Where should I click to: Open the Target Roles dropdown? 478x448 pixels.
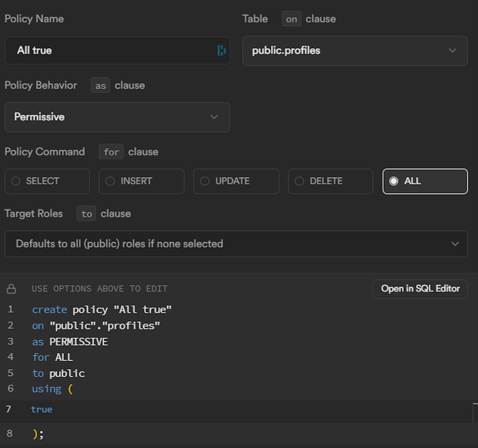pyautogui.click(x=236, y=244)
